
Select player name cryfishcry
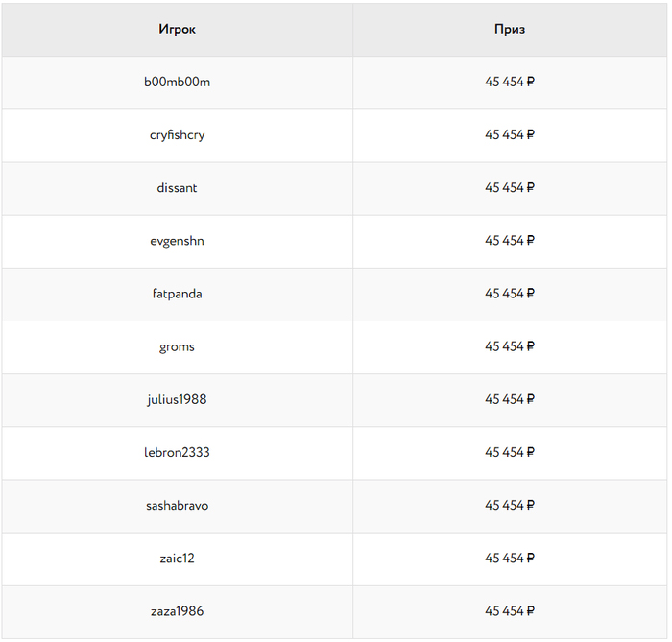point(177,135)
